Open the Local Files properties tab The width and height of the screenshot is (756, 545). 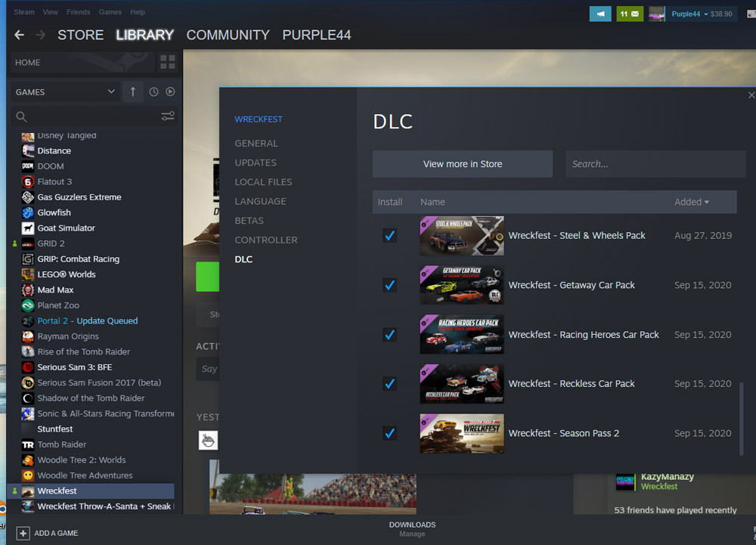(x=263, y=181)
